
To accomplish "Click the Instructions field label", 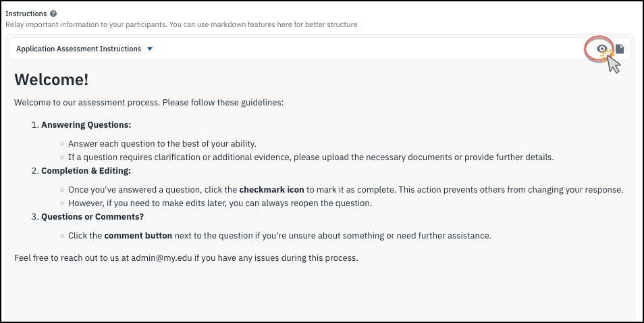I will (26, 14).
